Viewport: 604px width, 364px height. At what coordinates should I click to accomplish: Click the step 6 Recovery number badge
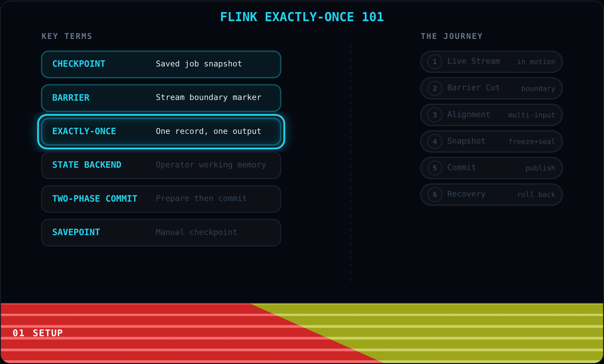tap(435, 194)
